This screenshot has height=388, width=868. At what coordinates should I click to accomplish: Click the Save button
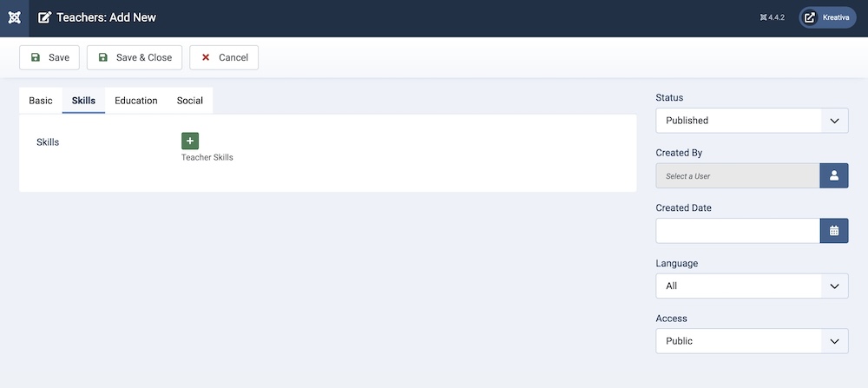49,57
